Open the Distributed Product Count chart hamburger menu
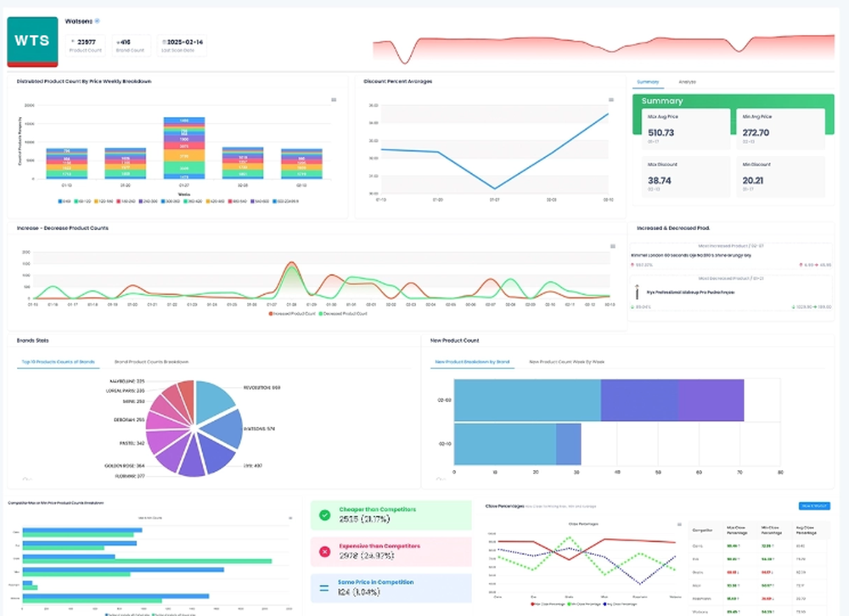The image size is (849, 616). coord(334,99)
